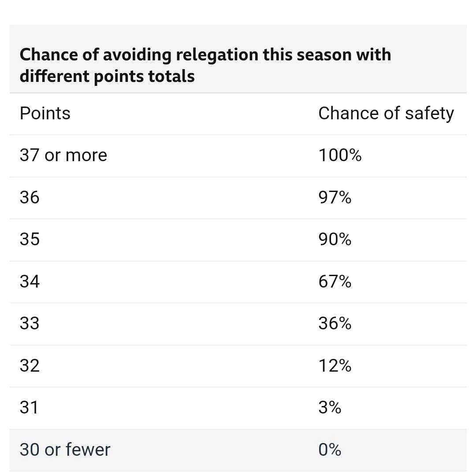Click the 12% chance value
Image resolution: width=476 pixels, height=476 pixels.
click(x=335, y=365)
